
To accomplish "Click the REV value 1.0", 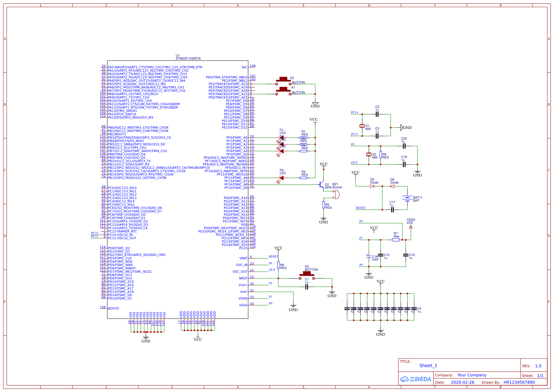I will (538, 366).
